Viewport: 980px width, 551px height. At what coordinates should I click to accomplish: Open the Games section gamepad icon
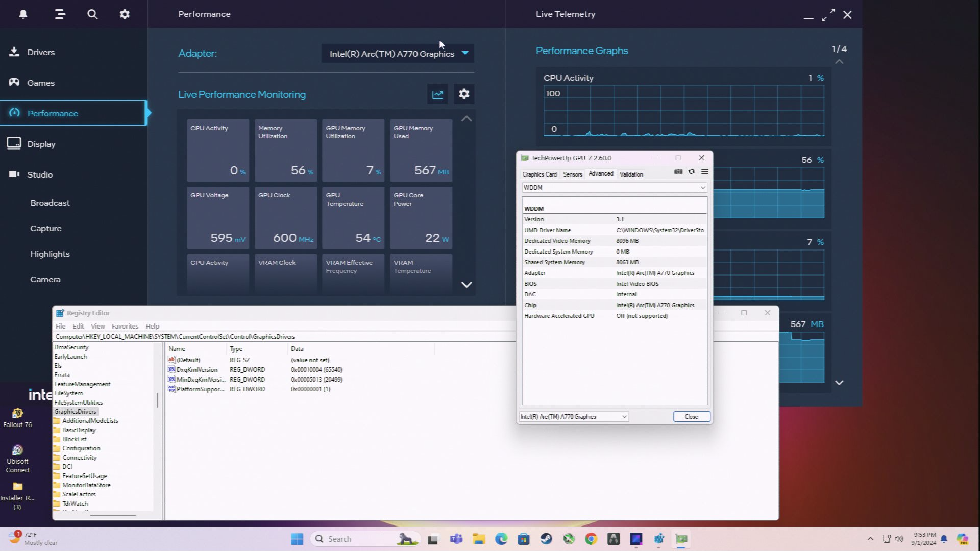point(14,82)
